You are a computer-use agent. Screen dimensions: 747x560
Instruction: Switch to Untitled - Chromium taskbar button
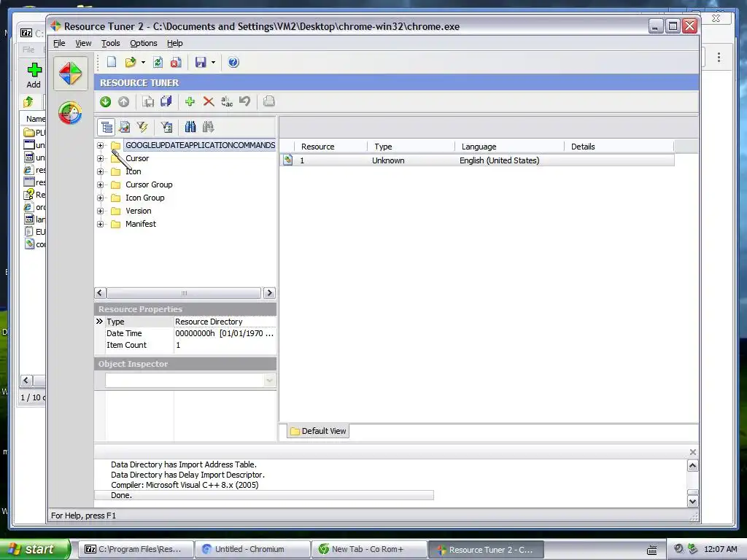coord(252,549)
